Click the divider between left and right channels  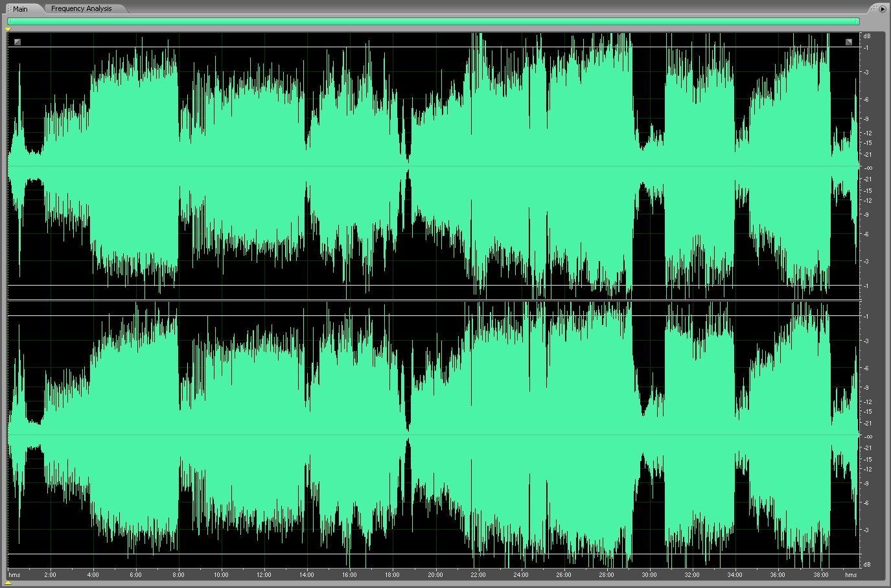click(433, 300)
